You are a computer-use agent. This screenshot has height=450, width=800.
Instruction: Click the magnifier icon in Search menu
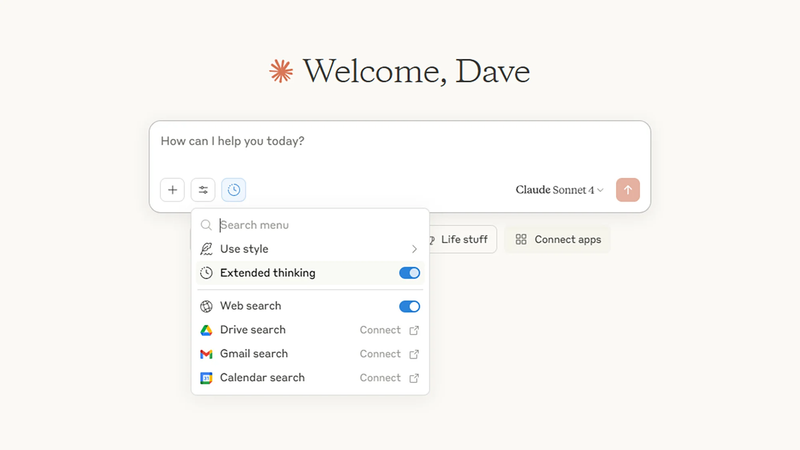(206, 225)
